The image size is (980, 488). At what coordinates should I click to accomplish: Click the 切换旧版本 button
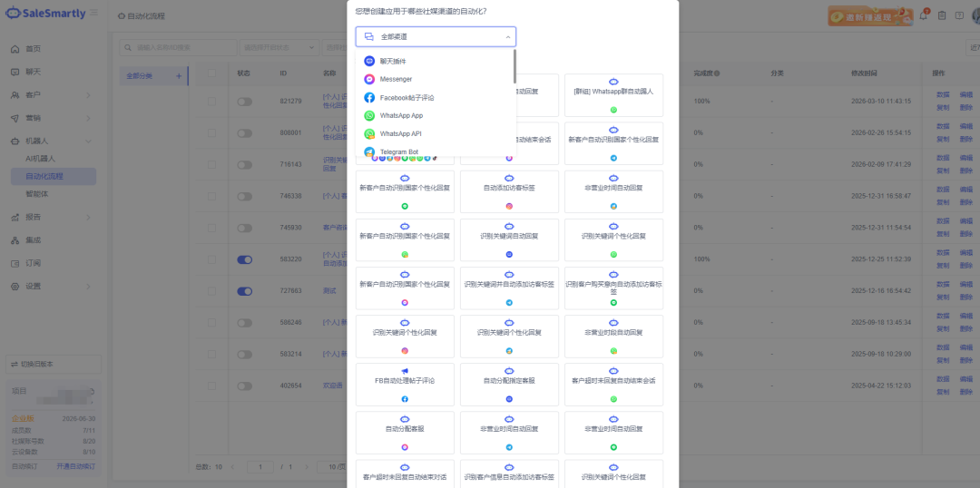click(53, 364)
